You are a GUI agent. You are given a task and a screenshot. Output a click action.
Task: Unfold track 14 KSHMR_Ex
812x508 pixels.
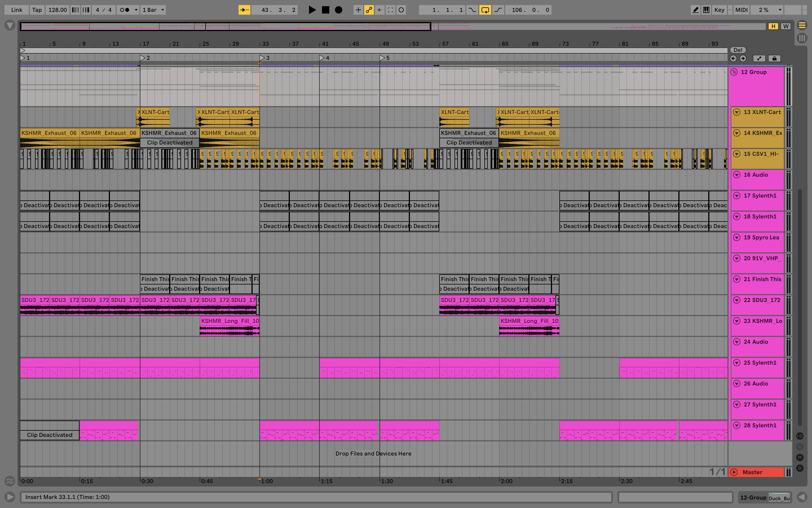click(x=736, y=133)
